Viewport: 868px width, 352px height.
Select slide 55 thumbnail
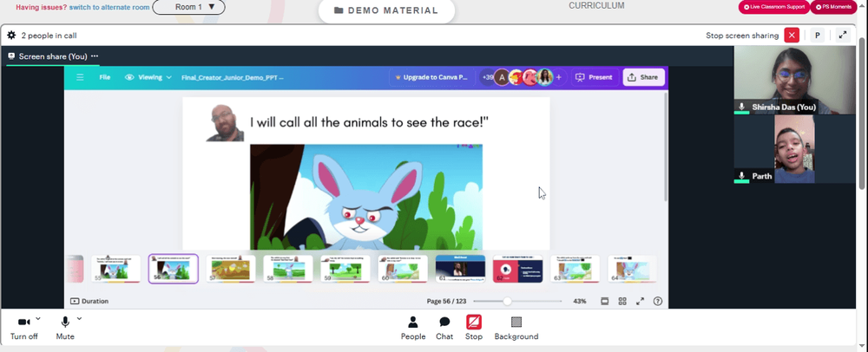115,269
